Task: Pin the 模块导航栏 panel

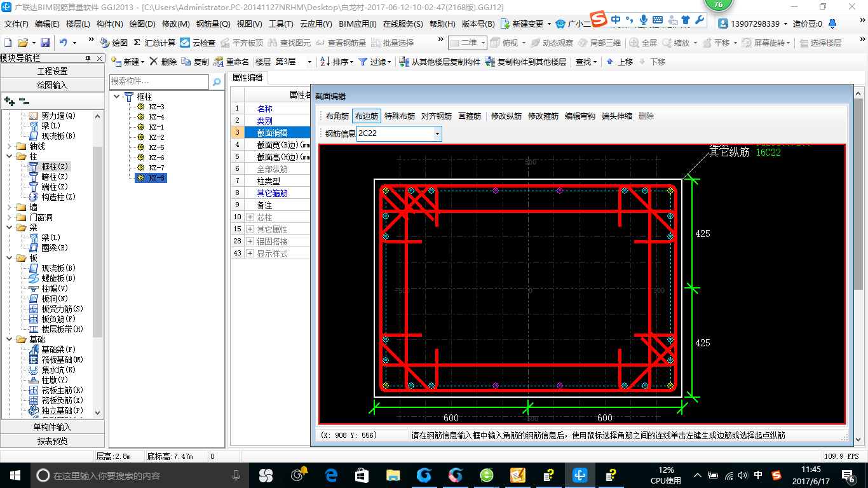Action: (88, 58)
